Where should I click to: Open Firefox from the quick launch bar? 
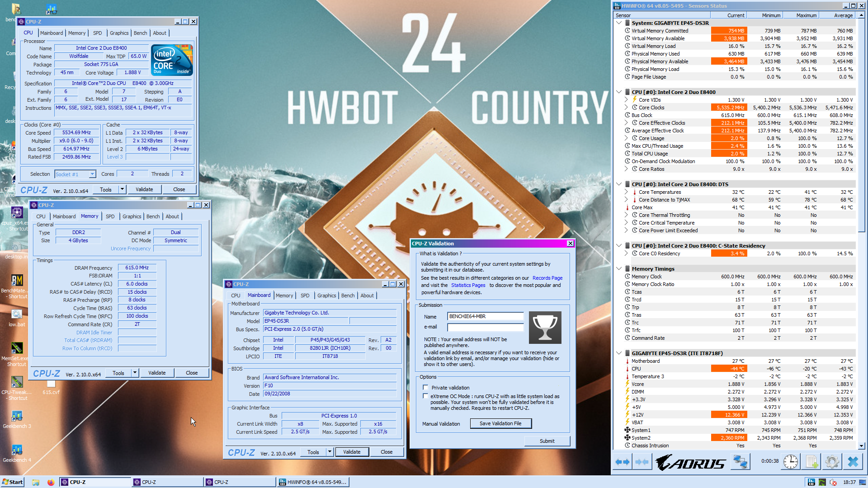[51, 482]
